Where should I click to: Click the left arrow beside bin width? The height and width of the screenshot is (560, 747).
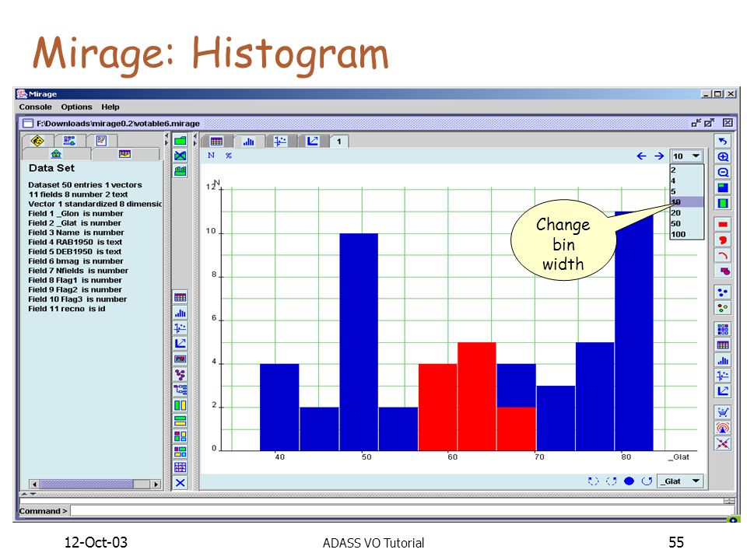pyautogui.click(x=642, y=156)
